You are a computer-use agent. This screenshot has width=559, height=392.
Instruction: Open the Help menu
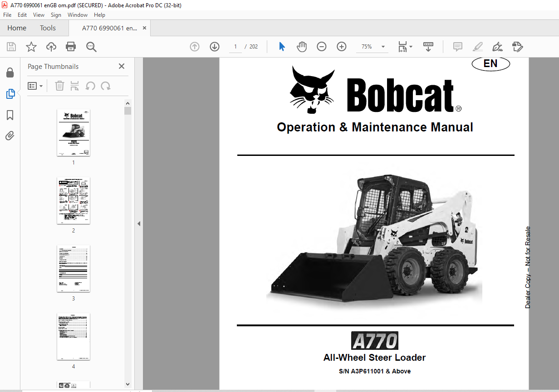pos(99,15)
